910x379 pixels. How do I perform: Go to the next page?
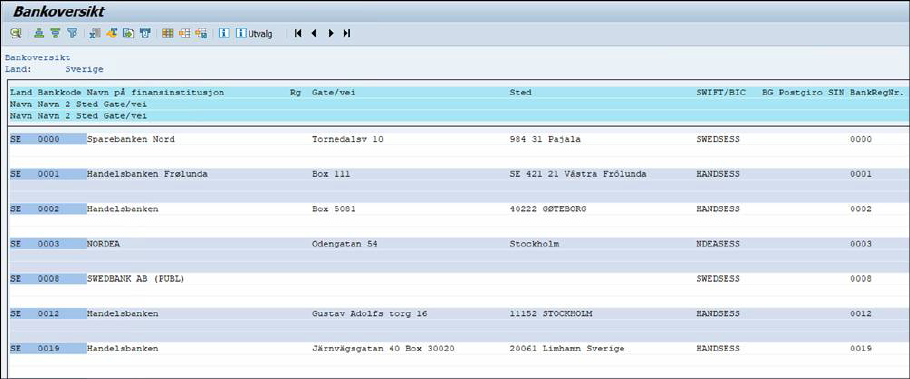tap(331, 34)
